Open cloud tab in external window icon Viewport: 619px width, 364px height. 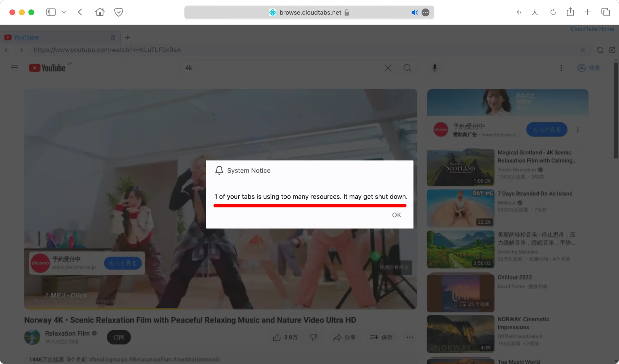pyautogui.click(x=612, y=50)
